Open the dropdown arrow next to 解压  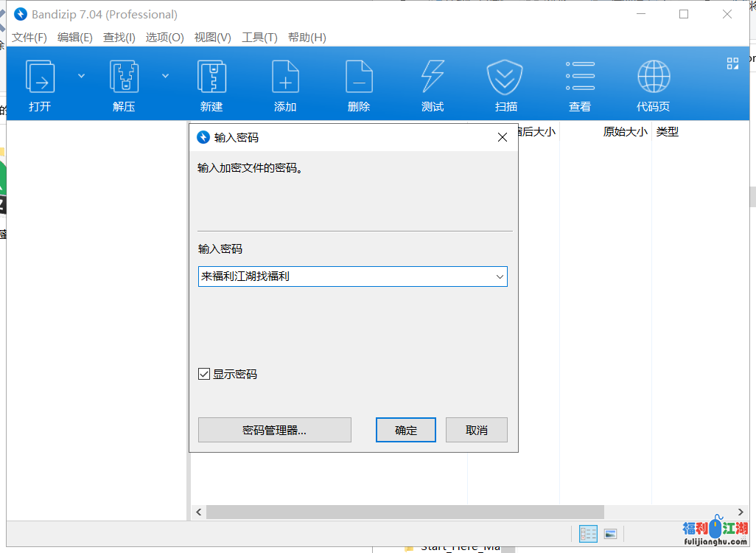click(x=165, y=74)
